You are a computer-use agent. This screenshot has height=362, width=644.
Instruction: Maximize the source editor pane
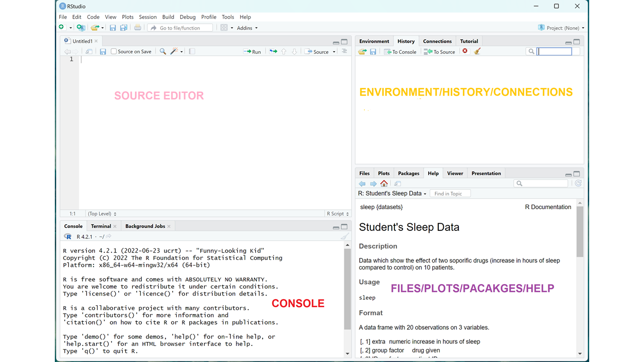(x=345, y=42)
